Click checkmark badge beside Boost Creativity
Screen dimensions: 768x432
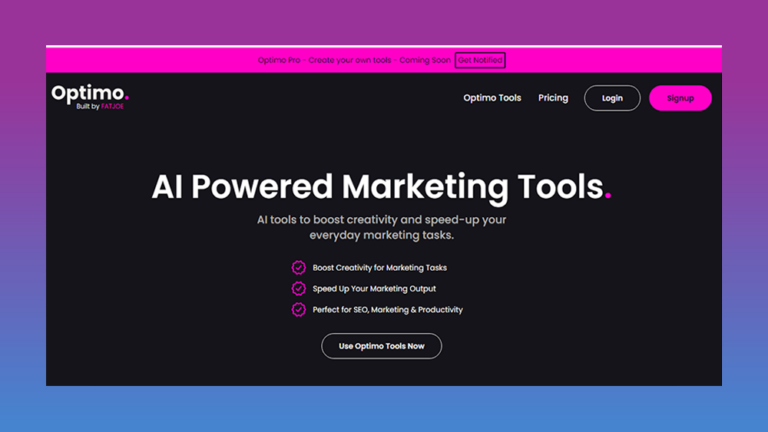(x=298, y=267)
